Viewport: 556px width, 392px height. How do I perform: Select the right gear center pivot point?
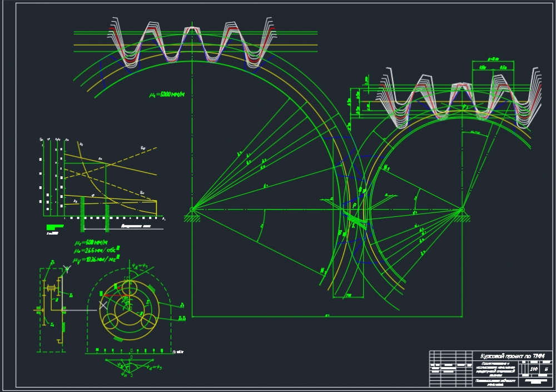click(462, 210)
